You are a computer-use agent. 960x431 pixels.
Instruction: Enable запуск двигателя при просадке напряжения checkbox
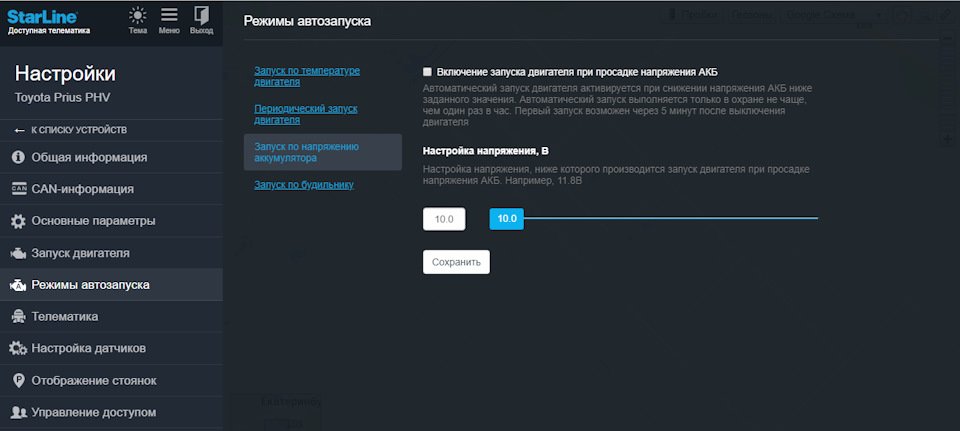427,72
